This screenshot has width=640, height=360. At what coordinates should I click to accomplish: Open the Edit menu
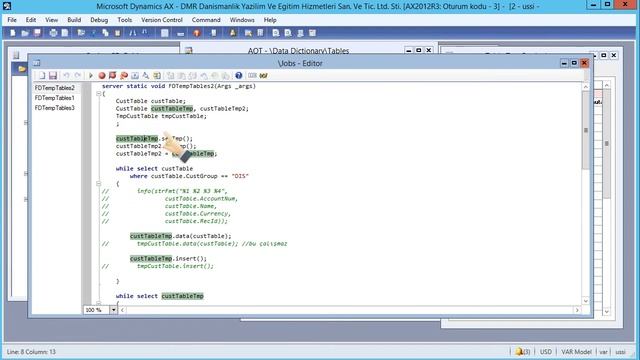coord(31,20)
